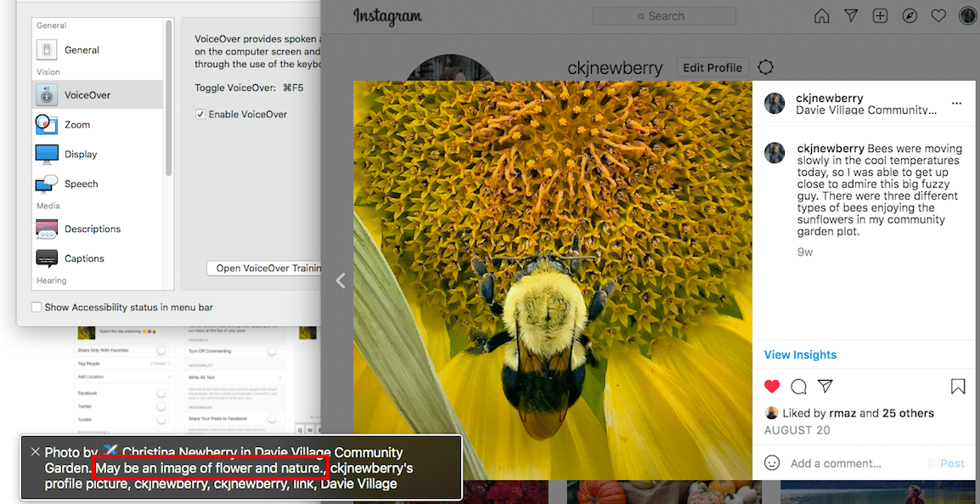
Task: Open the Explore compass icon
Action: (910, 16)
